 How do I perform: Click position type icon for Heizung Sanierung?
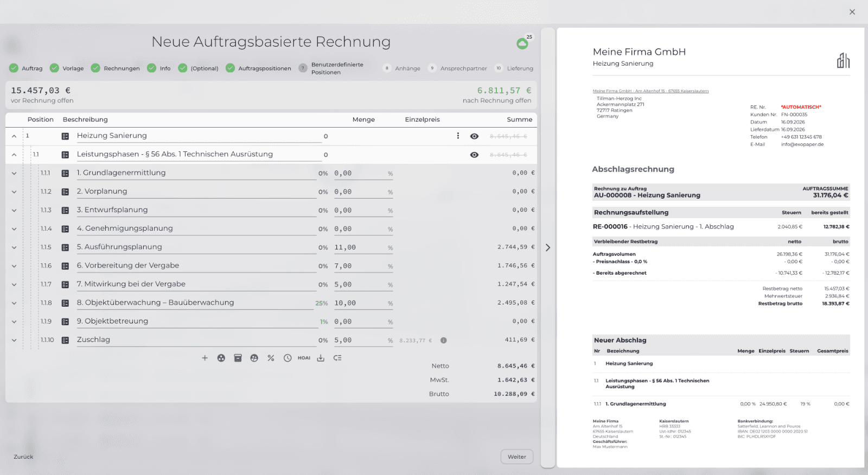point(65,136)
